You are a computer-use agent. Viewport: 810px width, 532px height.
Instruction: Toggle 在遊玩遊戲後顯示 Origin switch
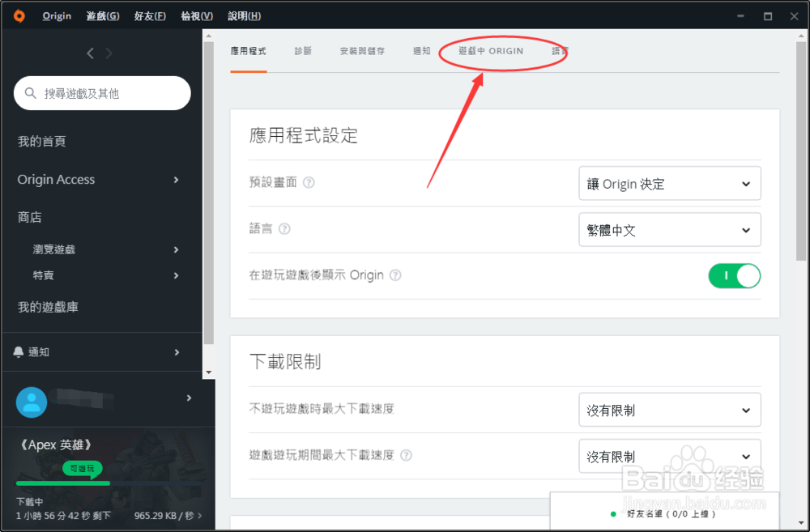[734, 276]
